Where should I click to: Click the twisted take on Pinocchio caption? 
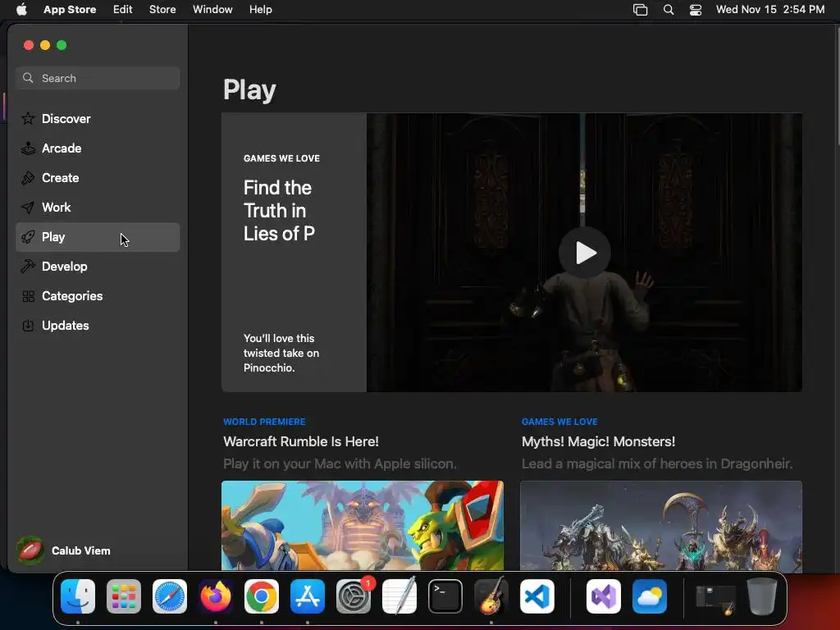[x=281, y=353]
